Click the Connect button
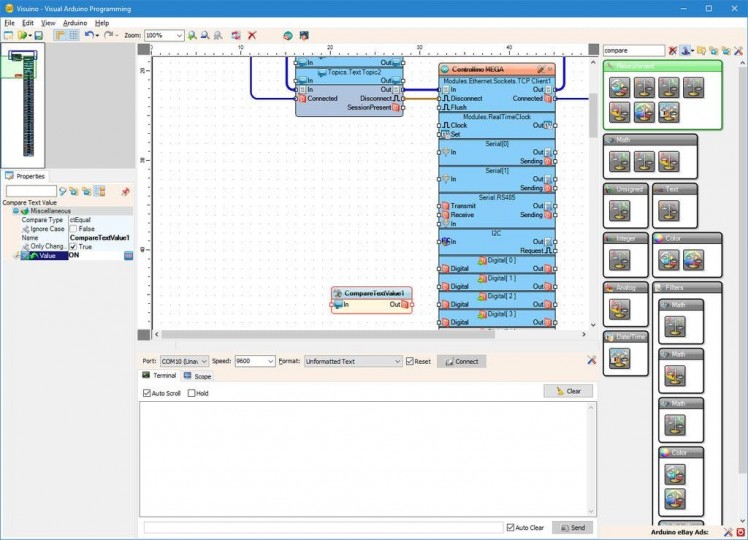This screenshot has height=540, width=748. click(461, 361)
